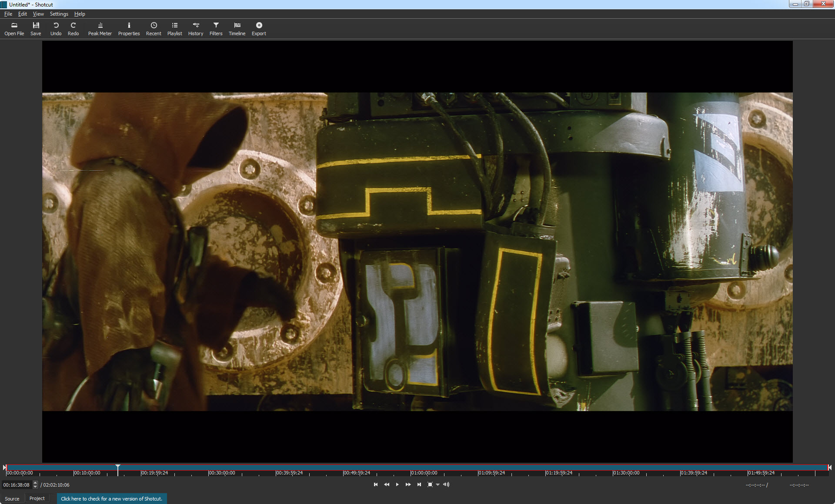Image resolution: width=835 pixels, height=504 pixels.
Task: Show the Timeline panel
Action: click(237, 29)
